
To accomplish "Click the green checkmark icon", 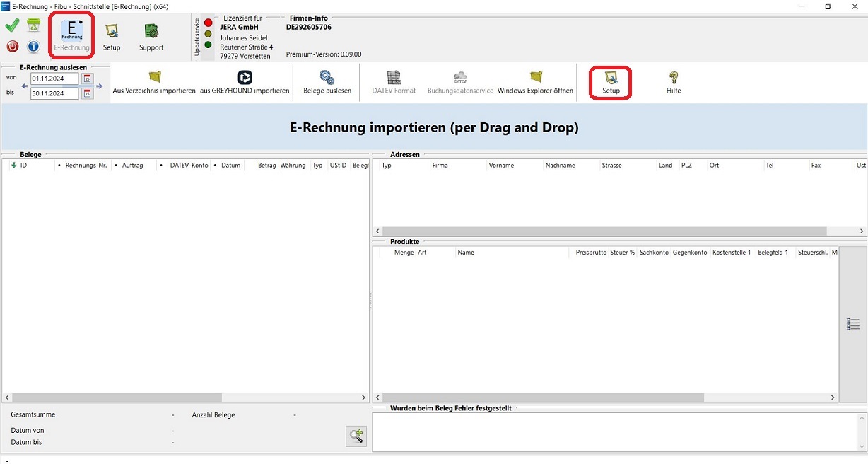I will tap(12, 26).
